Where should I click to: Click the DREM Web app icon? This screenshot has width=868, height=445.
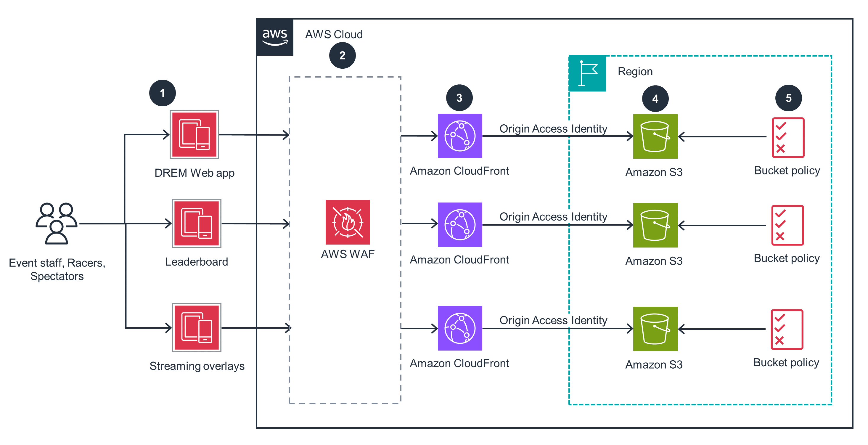pyautogui.click(x=195, y=134)
